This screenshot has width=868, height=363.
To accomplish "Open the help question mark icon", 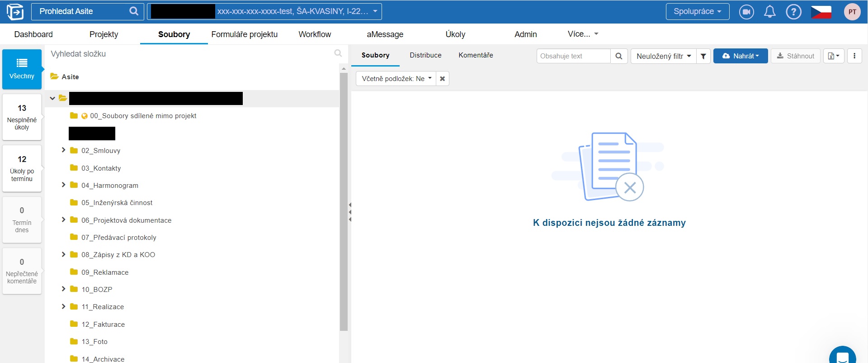I will pos(793,12).
